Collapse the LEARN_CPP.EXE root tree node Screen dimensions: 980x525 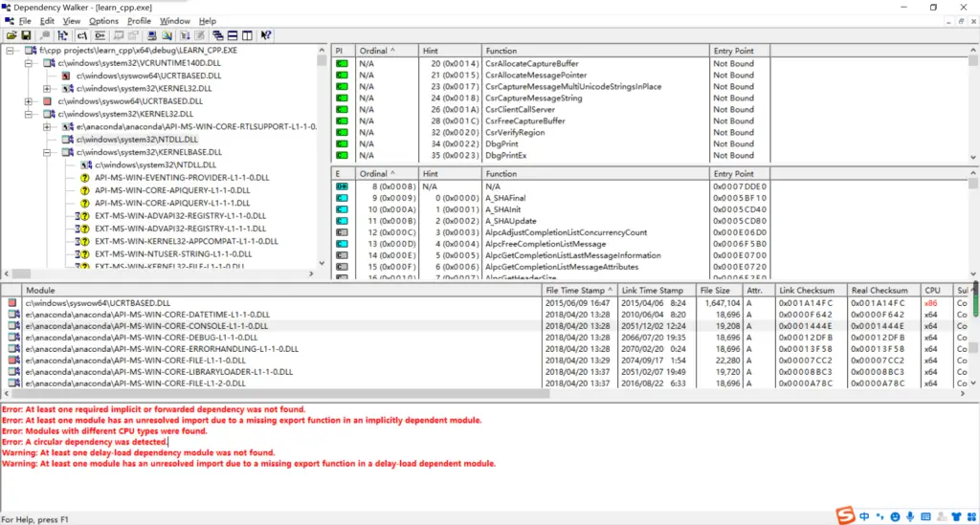click(10, 51)
